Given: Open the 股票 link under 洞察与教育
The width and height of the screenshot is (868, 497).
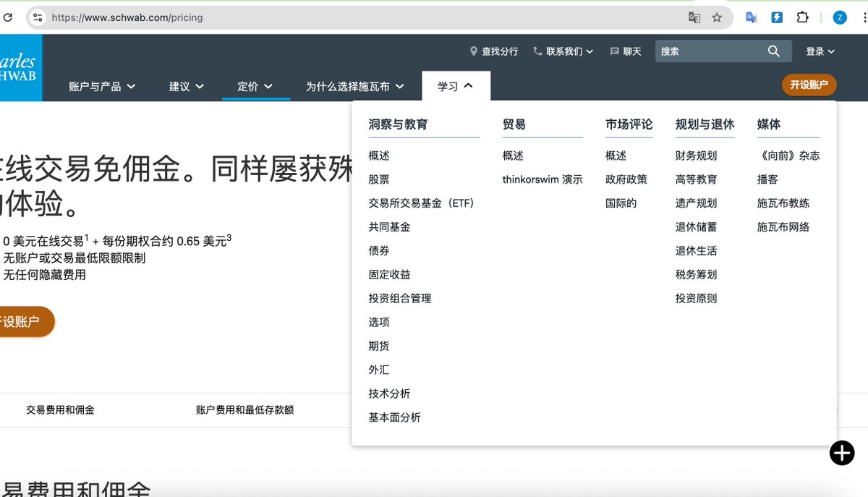Looking at the screenshot, I should (378, 179).
